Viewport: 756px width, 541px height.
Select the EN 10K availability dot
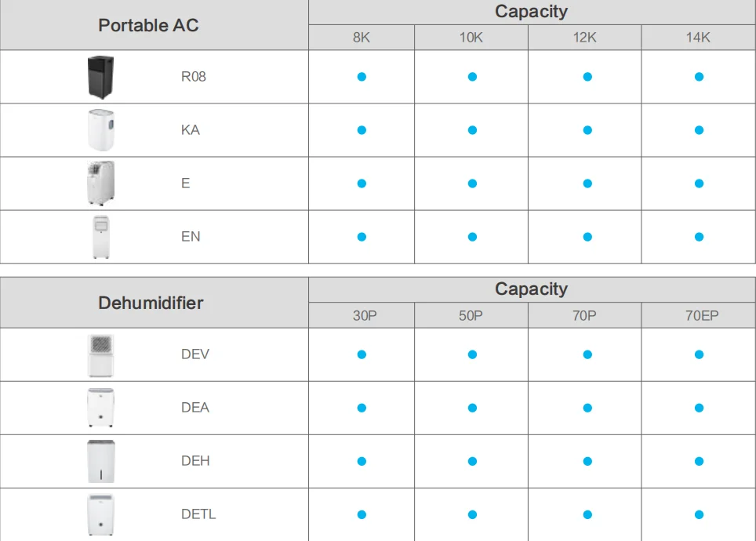point(472,237)
